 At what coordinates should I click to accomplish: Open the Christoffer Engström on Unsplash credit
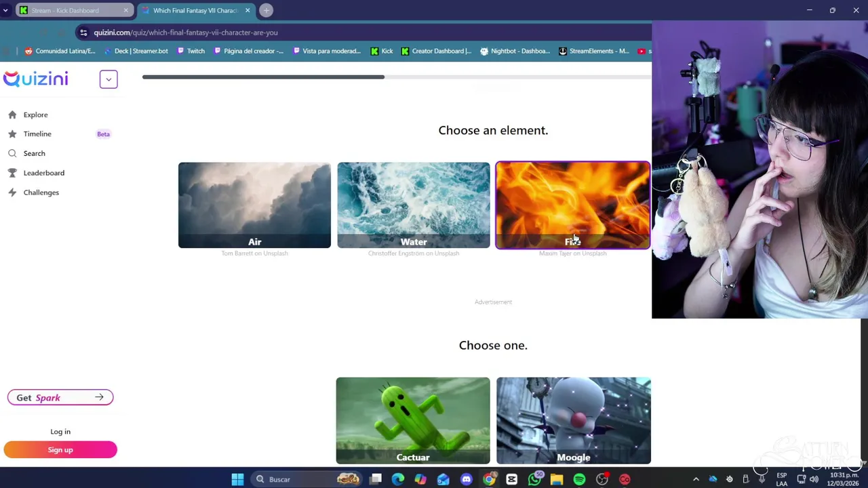(x=414, y=253)
